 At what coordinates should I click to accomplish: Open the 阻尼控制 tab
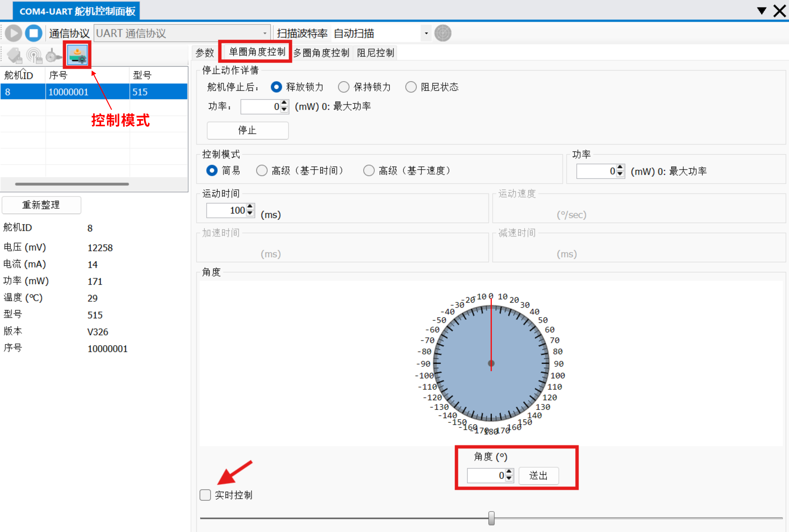(x=375, y=53)
